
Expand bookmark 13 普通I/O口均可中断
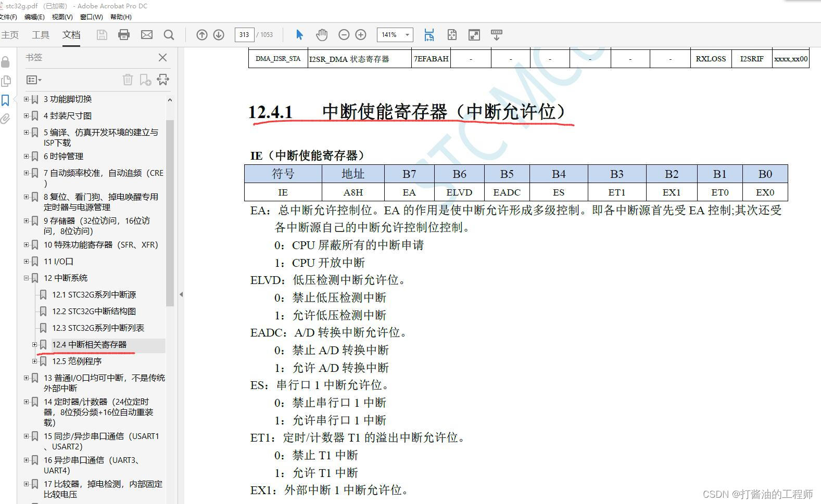(26, 378)
